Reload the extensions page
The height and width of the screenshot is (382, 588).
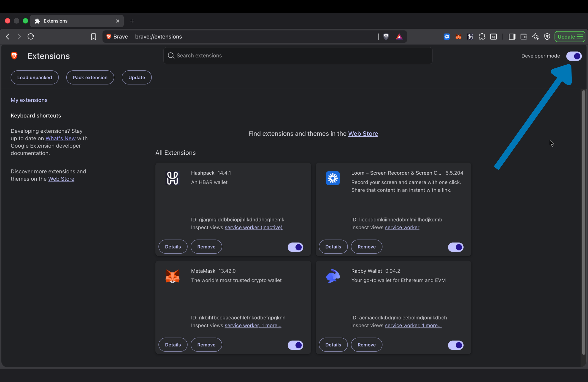(31, 36)
